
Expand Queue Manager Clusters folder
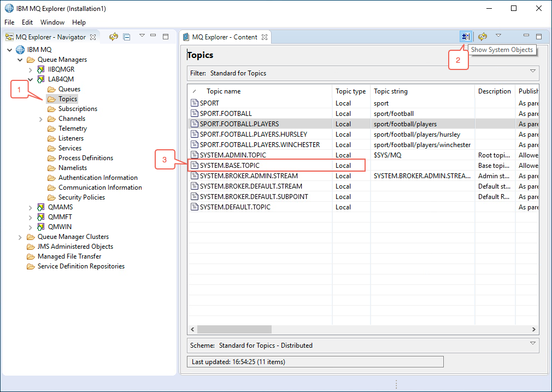point(20,237)
